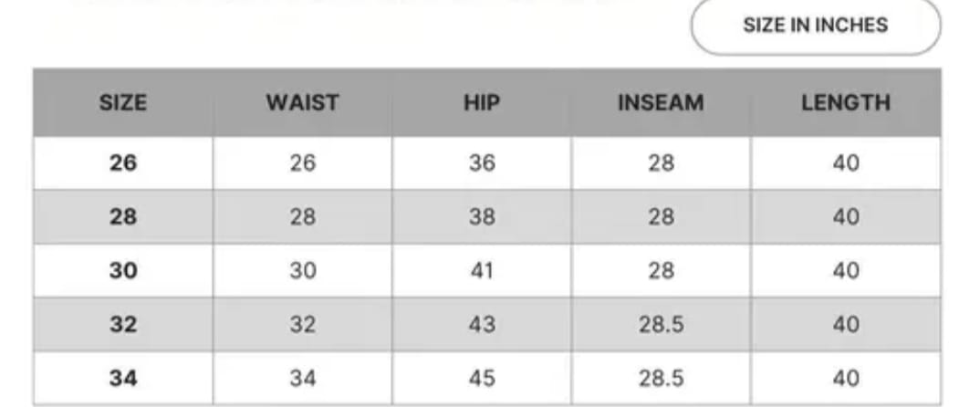980x407 pixels.
Task: Click hip value 36 for size 26
Action: pyautogui.click(x=482, y=163)
